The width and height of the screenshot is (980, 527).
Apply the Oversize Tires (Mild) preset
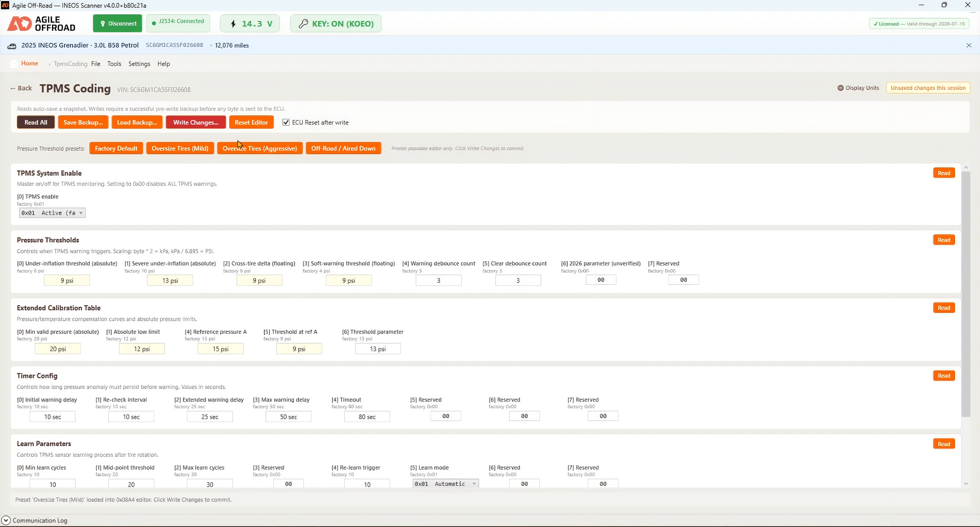pyautogui.click(x=180, y=148)
